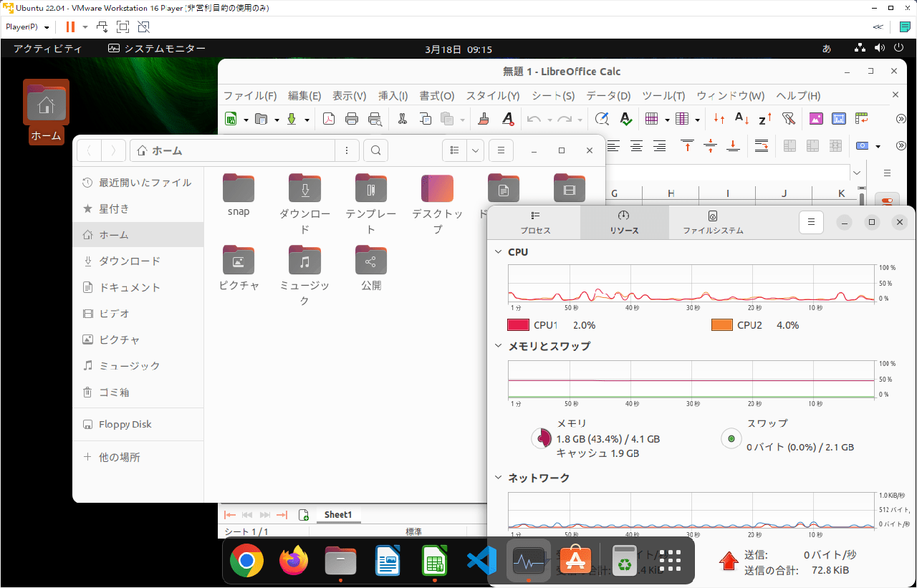The height and width of the screenshot is (588, 917).
Task: Toggle AutoFilter in Calc toolbar
Action: pyautogui.click(x=788, y=119)
